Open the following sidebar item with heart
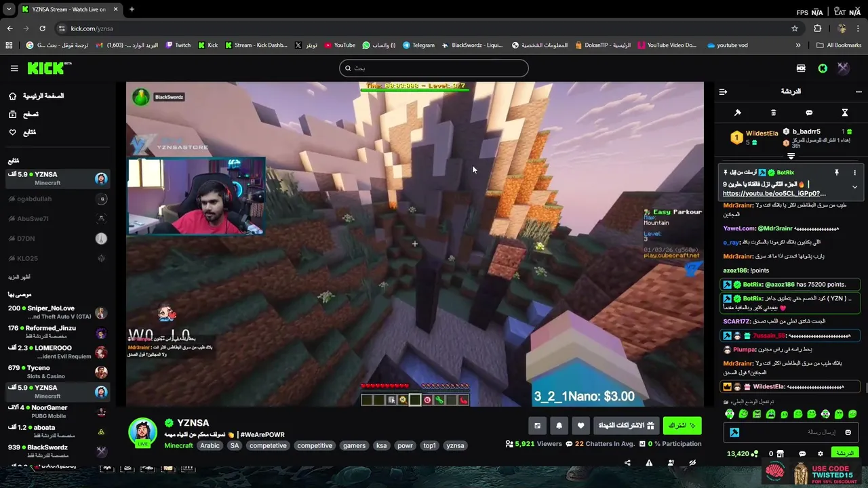 pyautogui.click(x=22, y=132)
